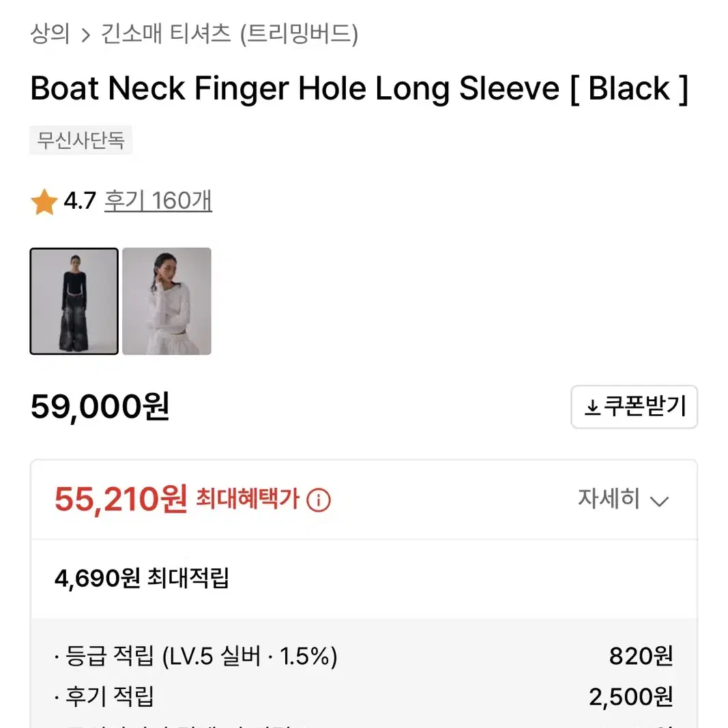Viewport: 728px width, 728px height.
Task: Open the 후기 160개 reviews link
Action: [158, 201]
